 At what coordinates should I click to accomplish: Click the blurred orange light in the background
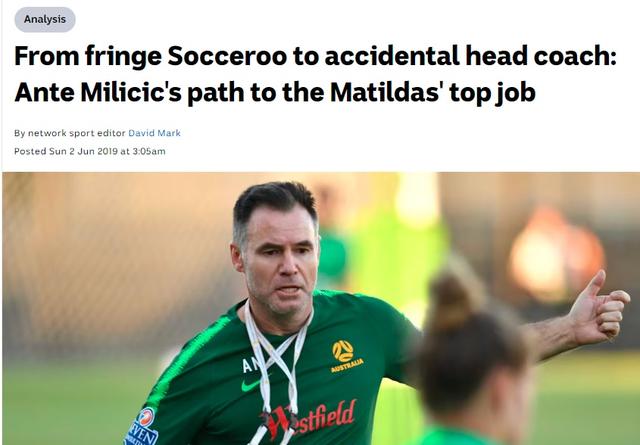pyautogui.click(x=555, y=253)
